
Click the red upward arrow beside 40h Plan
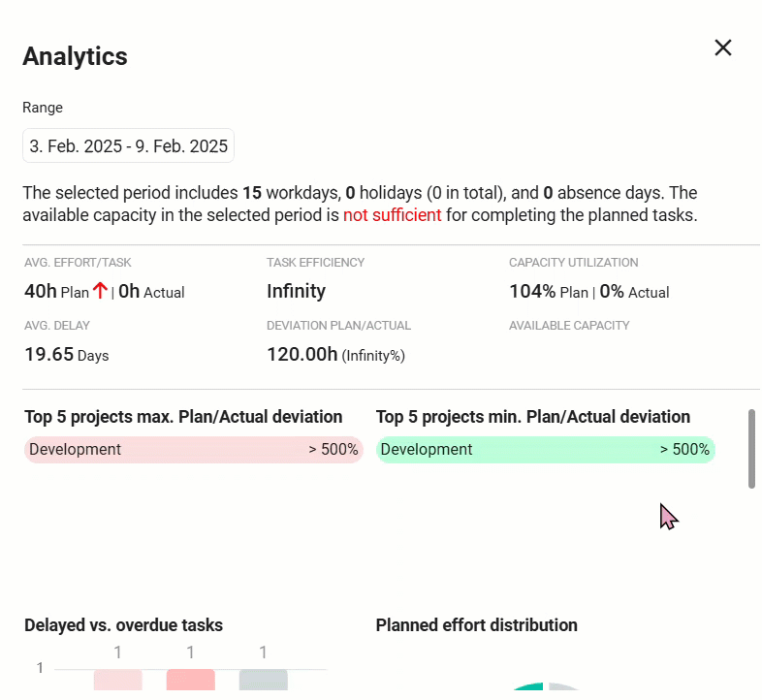click(100, 290)
